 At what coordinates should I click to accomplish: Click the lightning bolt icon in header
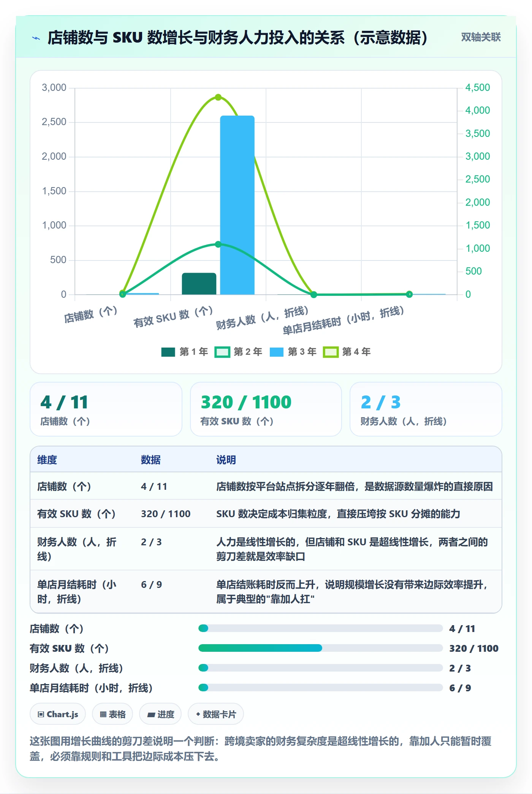click(36, 38)
